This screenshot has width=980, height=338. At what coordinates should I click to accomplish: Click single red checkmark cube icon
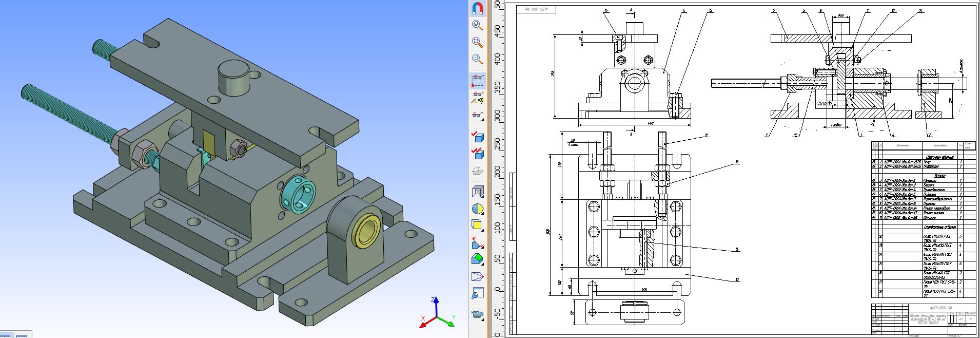[478, 137]
